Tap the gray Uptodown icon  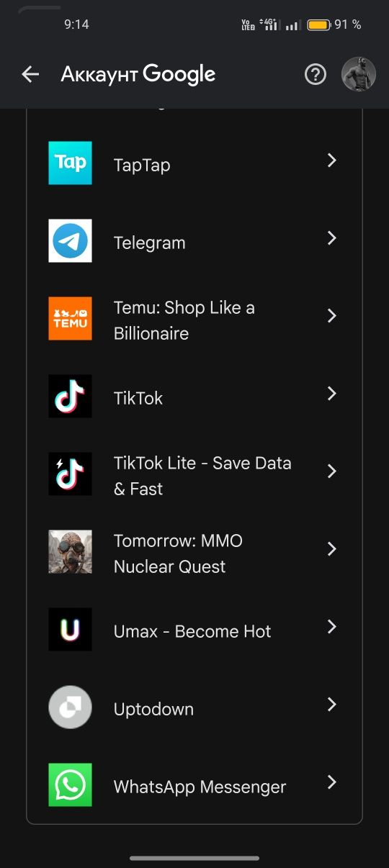pyautogui.click(x=70, y=707)
